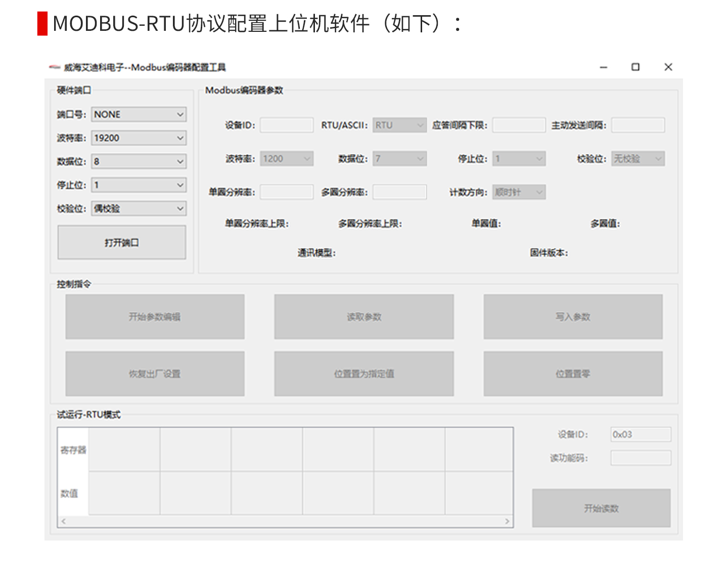
Task: Click the 读功能码 input field
Action: pos(641,458)
